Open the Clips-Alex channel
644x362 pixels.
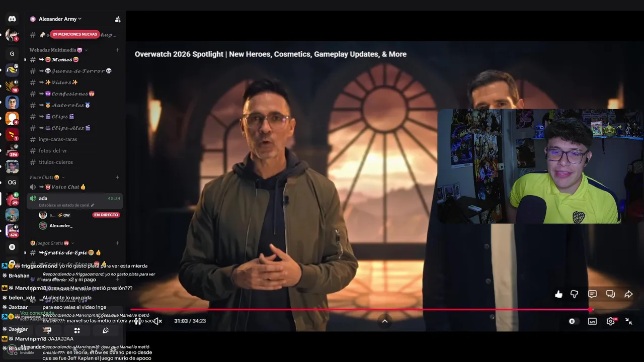74,128
